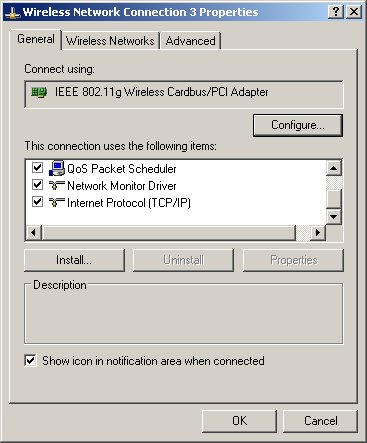Click the list scroll down arrow
The height and width of the screenshot is (443, 367).
tap(334, 217)
